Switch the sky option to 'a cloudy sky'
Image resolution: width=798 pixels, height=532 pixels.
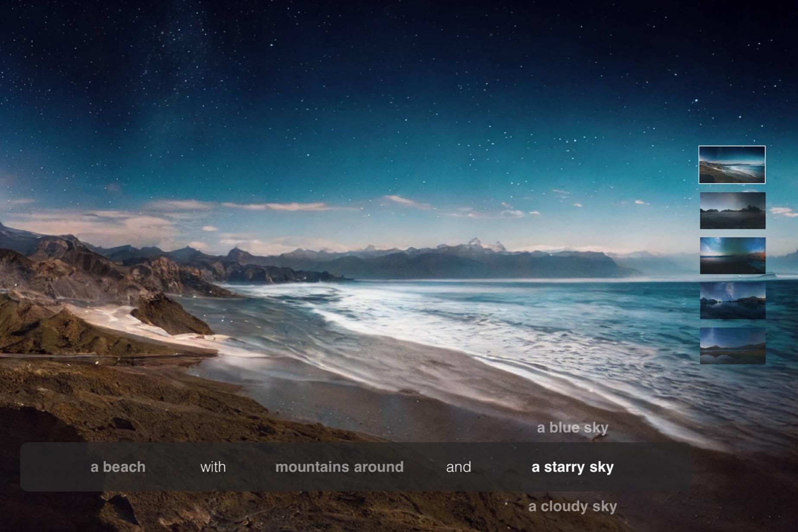point(572,507)
